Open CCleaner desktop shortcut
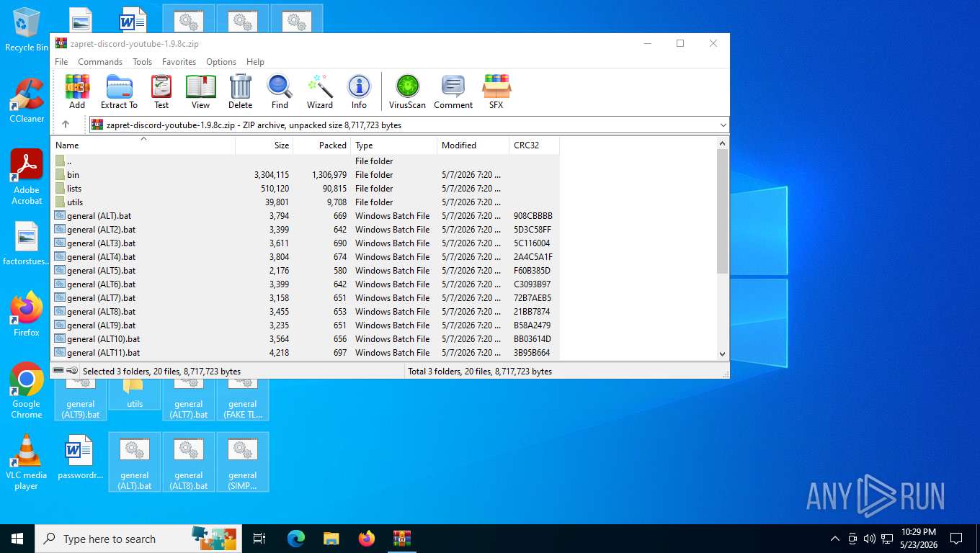 tap(27, 101)
